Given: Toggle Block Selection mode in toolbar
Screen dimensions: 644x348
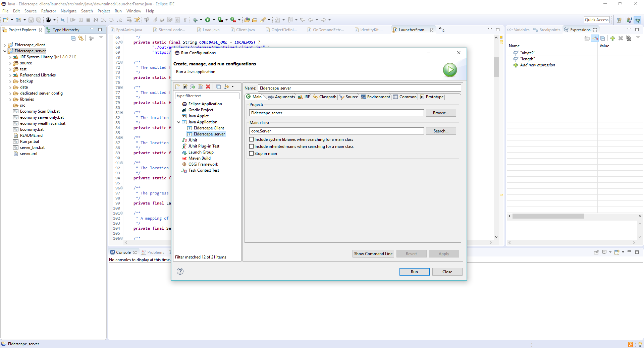Looking at the screenshot, I should click(x=177, y=20).
